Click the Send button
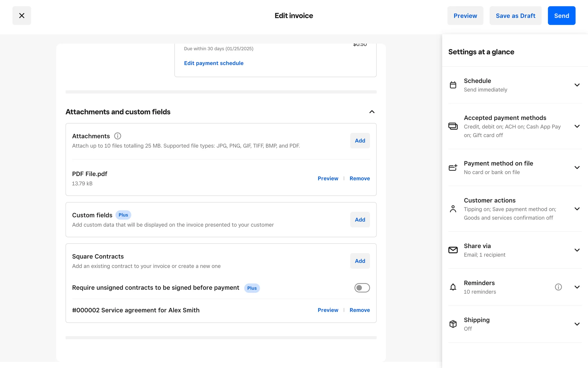588x368 pixels. 561,16
